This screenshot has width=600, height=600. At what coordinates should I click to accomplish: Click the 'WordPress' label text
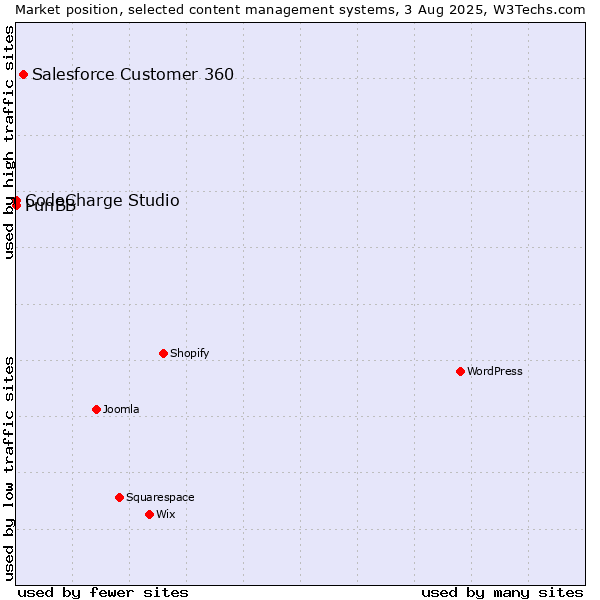(494, 371)
